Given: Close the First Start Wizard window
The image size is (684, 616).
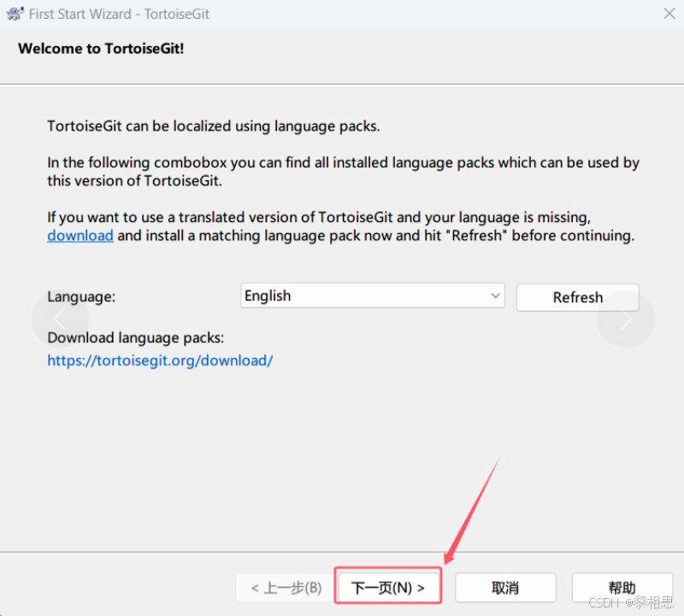Looking at the screenshot, I should pyautogui.click(x=669, y=14).
